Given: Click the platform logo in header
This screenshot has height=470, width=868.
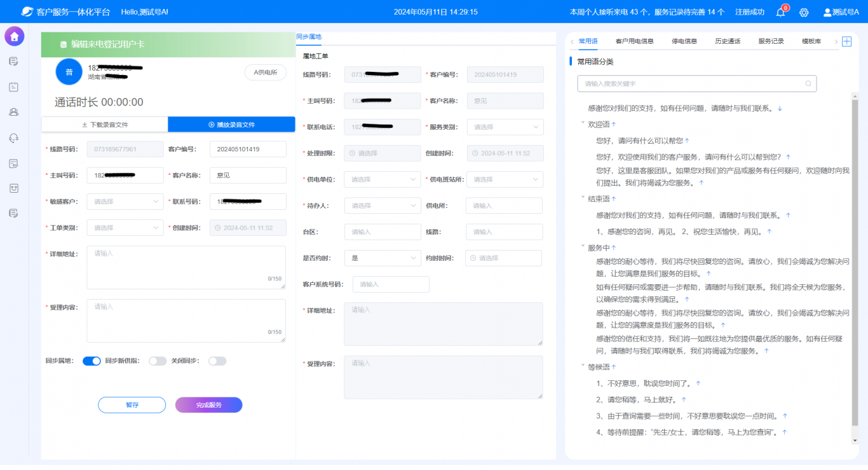Looking at the screenshot, I should [x=27, y=11].
